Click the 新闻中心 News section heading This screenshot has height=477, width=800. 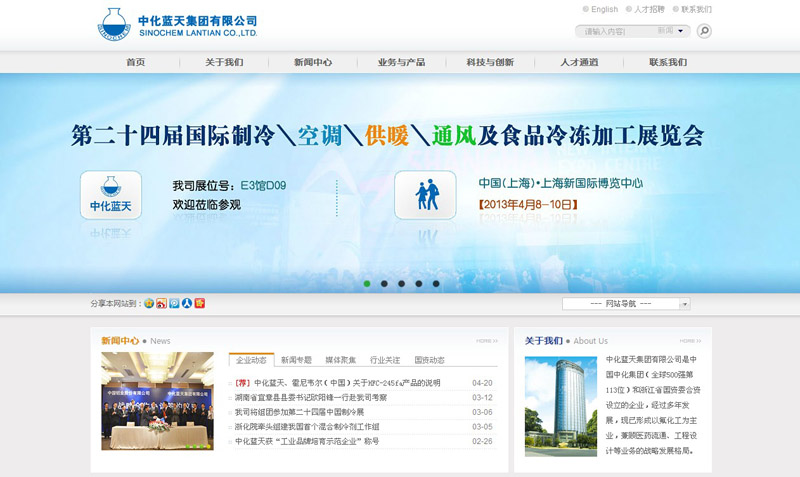tap(136, 341)
